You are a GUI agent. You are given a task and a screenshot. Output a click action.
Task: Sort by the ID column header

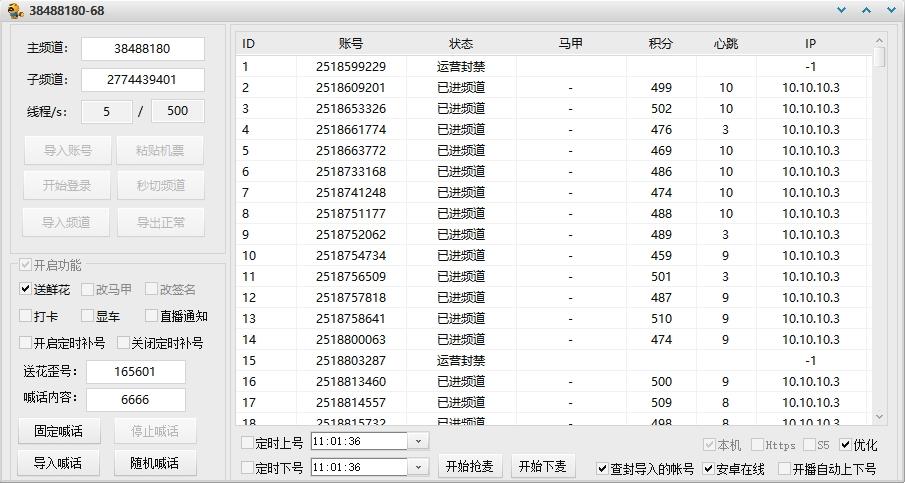(x=266, y=44)
